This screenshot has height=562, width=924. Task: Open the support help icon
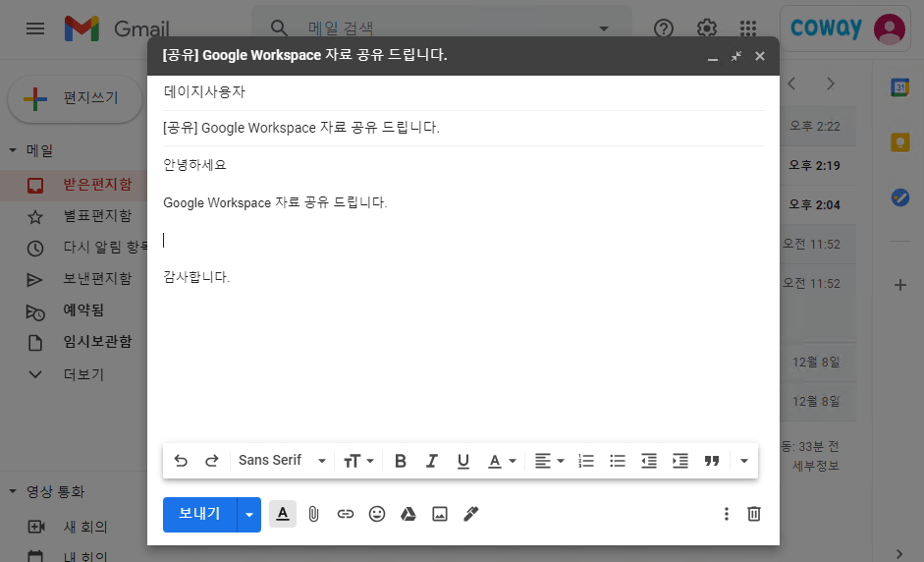(x=664, y=28)
